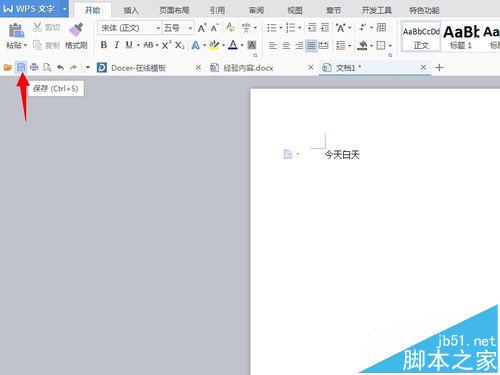The width and height of the screenshot is (500, 375).
Task: Click the Copy (复制) button
Action: [46, 45]
